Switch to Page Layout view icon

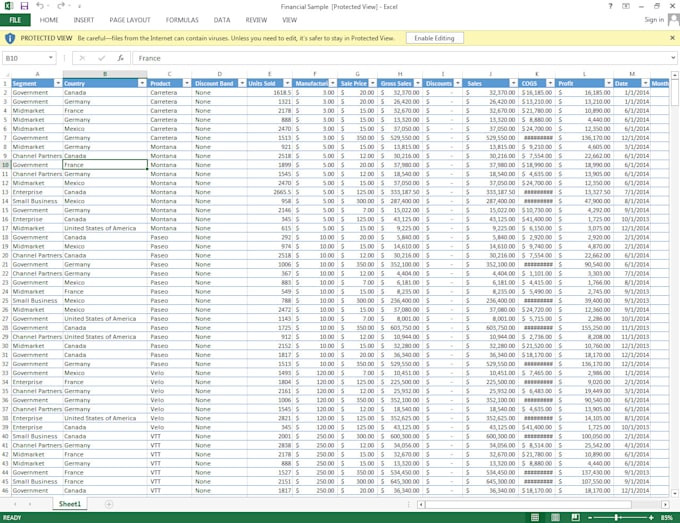[555, 517]
